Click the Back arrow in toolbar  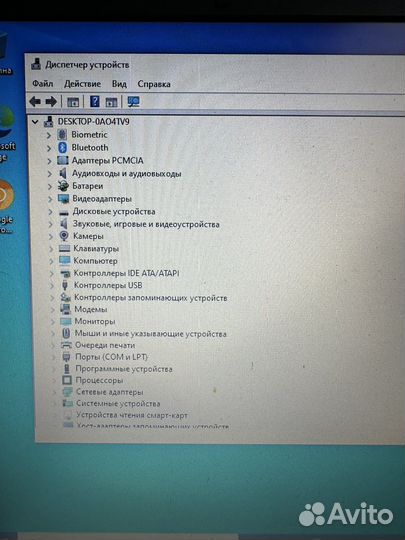35,102
